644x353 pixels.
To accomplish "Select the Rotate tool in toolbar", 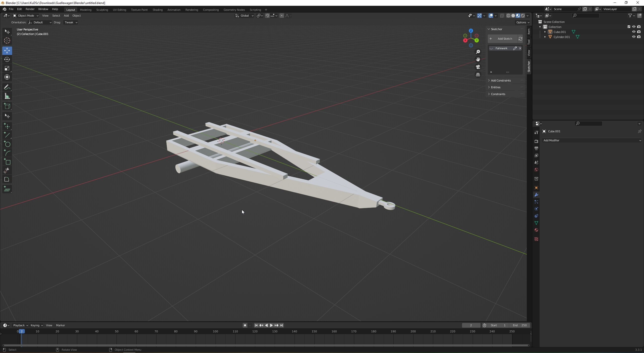I will coord(7,59).
